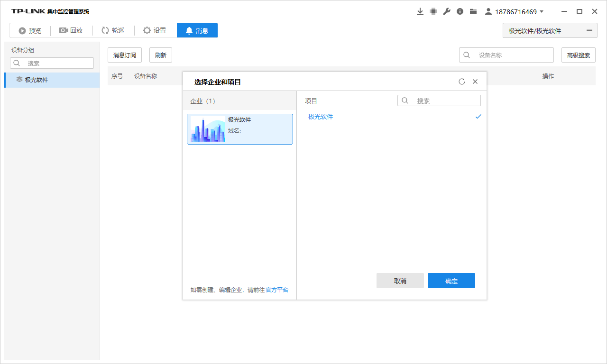
Task: Click the play icon on 预览 tab
Action: 22,31
